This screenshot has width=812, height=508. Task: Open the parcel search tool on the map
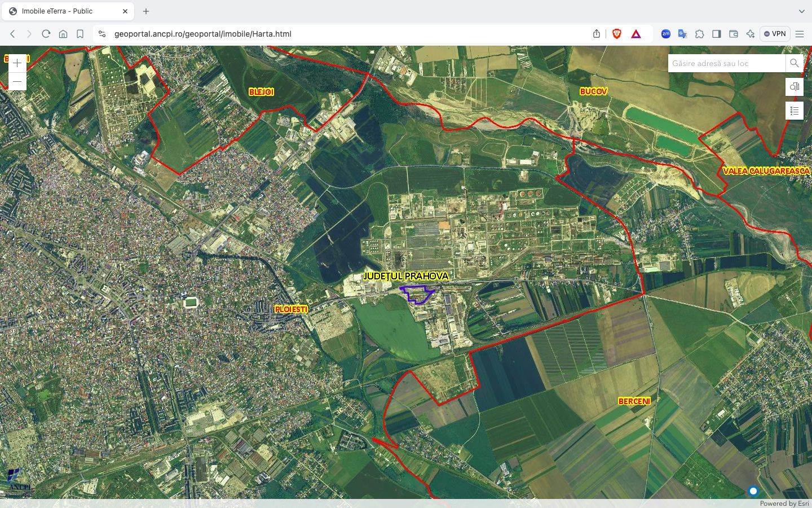tap(795, 87)
